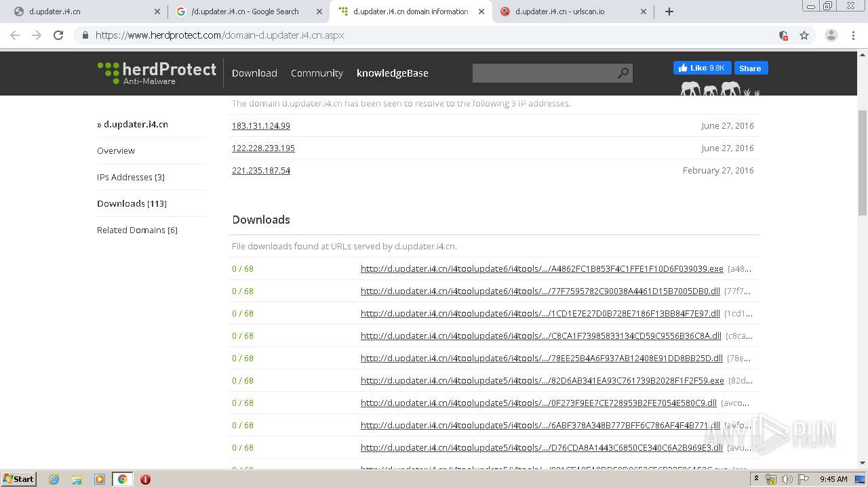Open the media player taskbar icon
This screenshot has height=488, width=868.
pyautogui.click(x=100, y=479)
